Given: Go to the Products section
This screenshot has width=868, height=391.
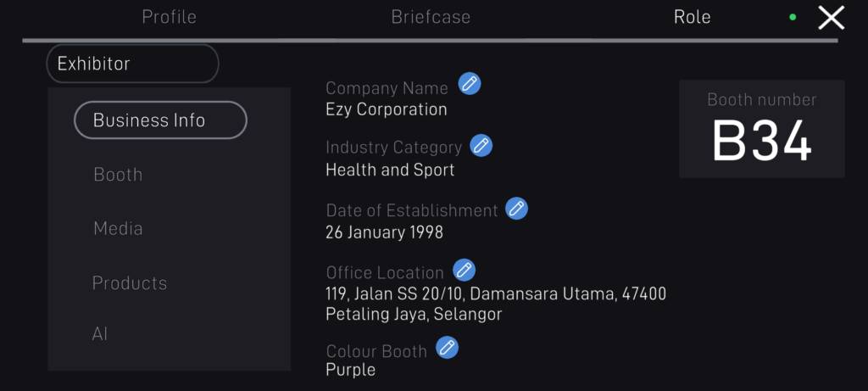Looking at the screenshot, I should coord(130,283).
